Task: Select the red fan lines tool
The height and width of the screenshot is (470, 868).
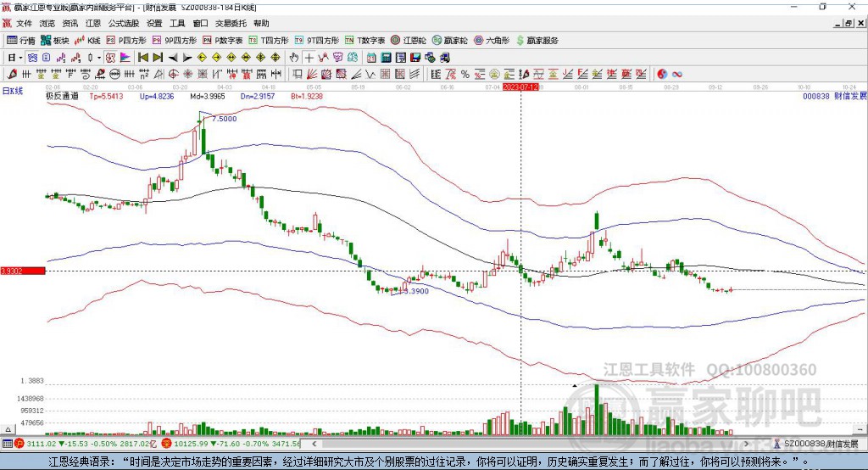Action: [312, 75]
